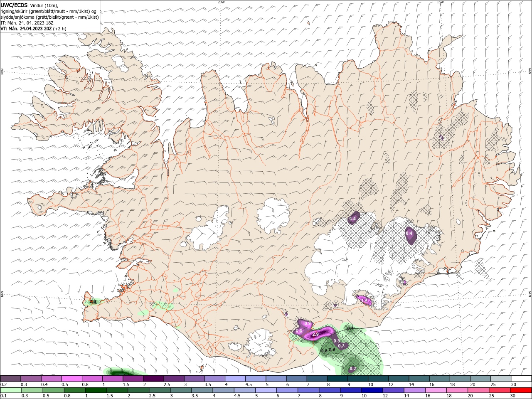Click the 0.4 swatch in purple legend
The height and width of the screenshot is (399, 532).
52,379
